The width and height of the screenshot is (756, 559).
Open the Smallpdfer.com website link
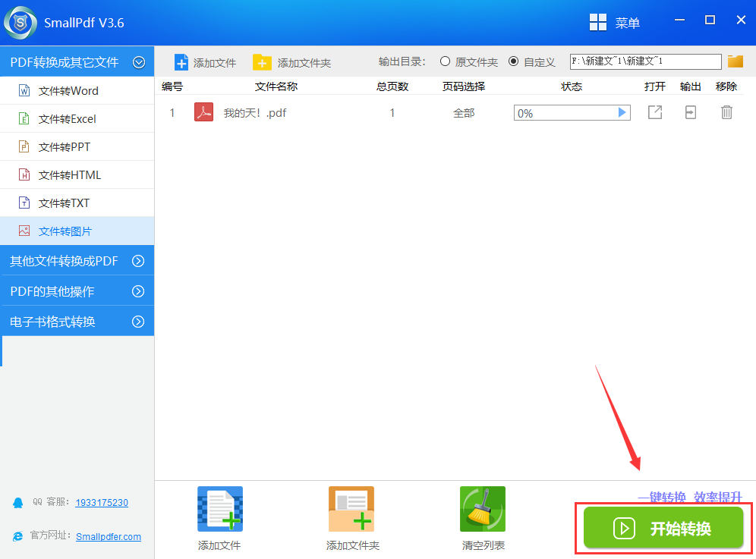click(109, 536)
